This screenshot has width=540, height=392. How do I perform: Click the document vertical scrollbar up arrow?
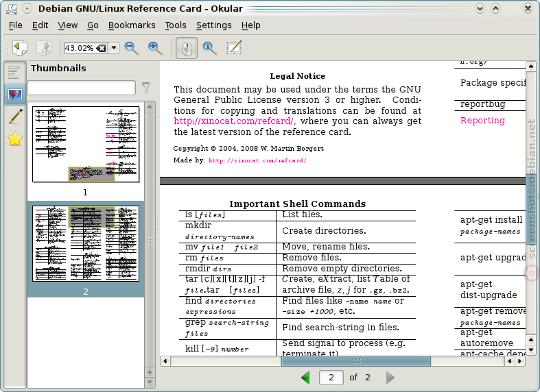(530, 66)
